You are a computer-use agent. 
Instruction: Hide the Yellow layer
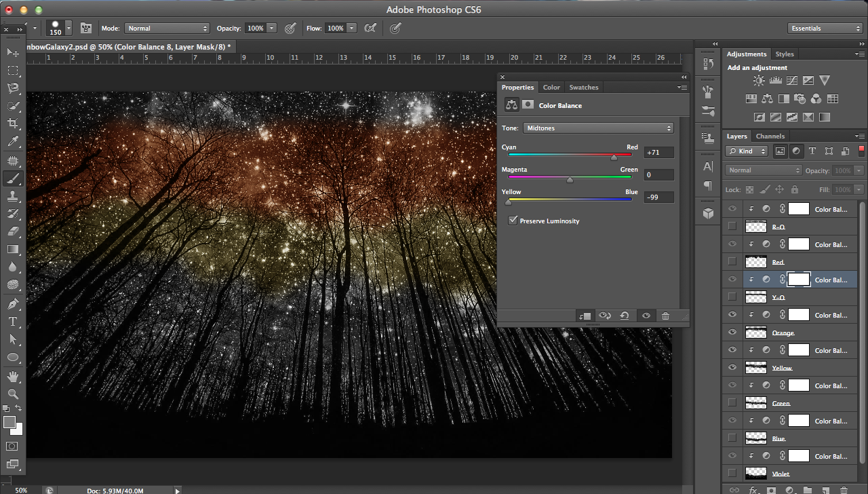732,368
